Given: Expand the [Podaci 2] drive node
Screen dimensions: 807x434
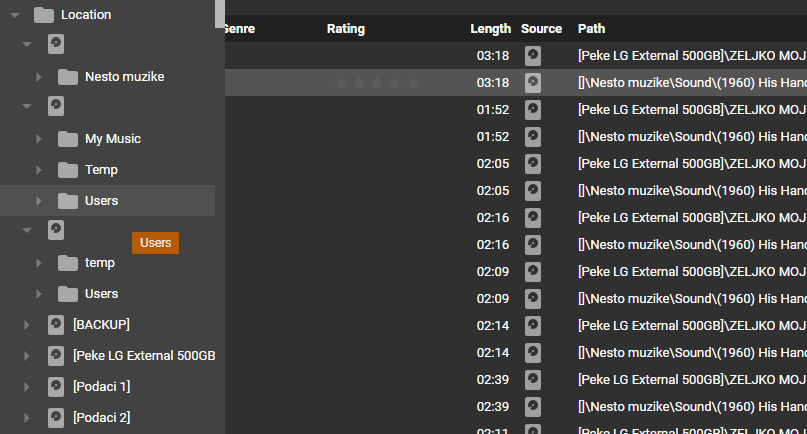Looking at the screenshot, I should click(x=27, y=418).
